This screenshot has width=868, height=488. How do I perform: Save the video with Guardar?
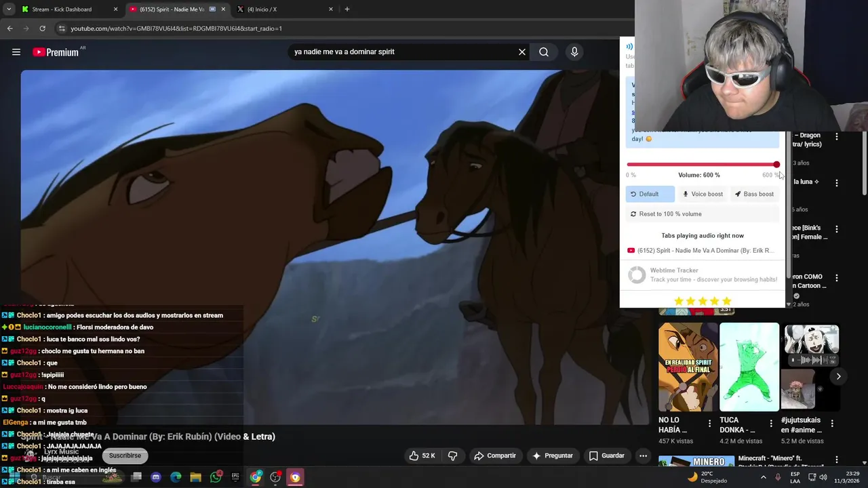606,456
